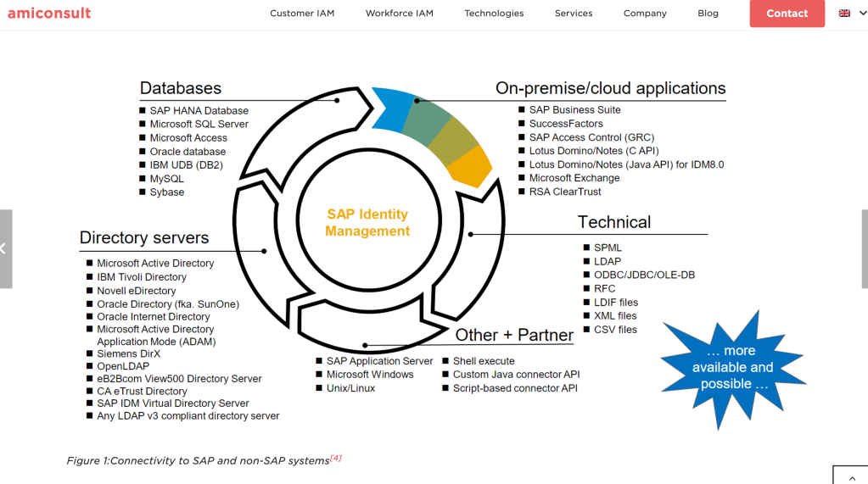The width and height of the screenshot is (868, 484).
Task: Click the UK flag language icon
Action: (844, 14)
